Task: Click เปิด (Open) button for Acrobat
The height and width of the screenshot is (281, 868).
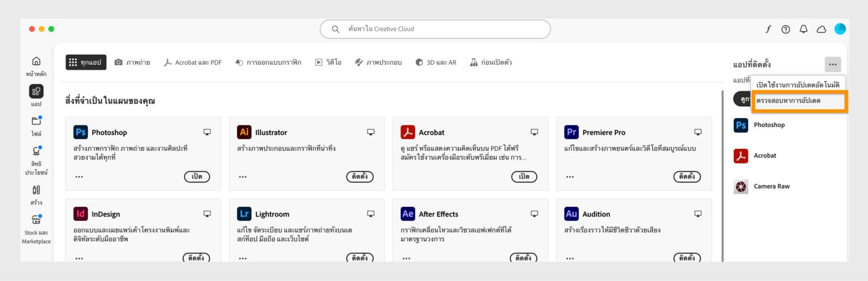Action: click(524, 176)
